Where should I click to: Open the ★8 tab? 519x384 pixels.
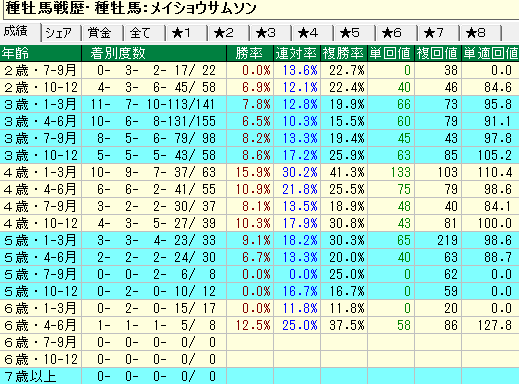[x=481, y=33]
